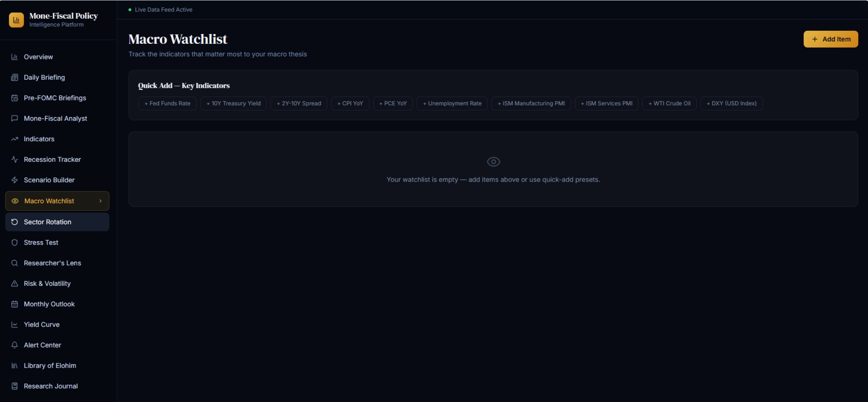Image resolution: width=868 pixels, height=402 pixels.
Task: Click the Live Data Feed Active status
Action: tap(160, 10)
